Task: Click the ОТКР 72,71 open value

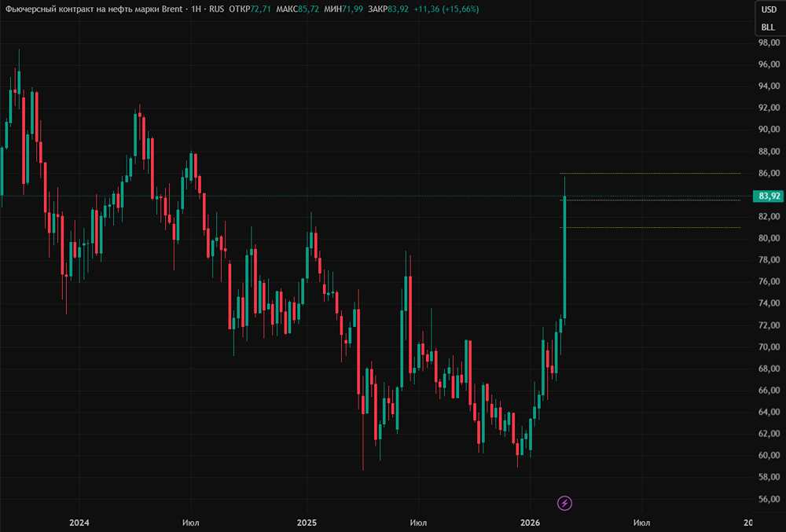Action: coord(250,9)
